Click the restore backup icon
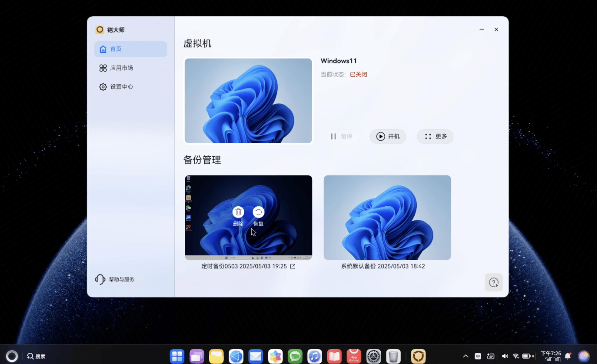The height and width of the screenshot is (364, 597). 258,212
